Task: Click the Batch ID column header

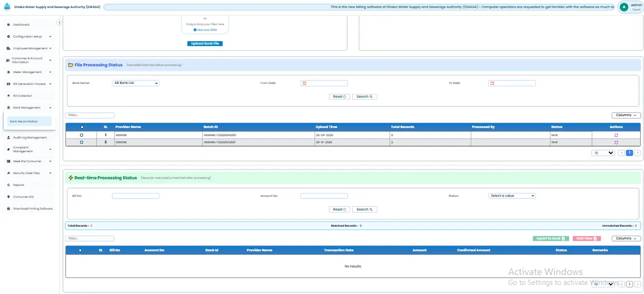Action: tap(211, 127)
